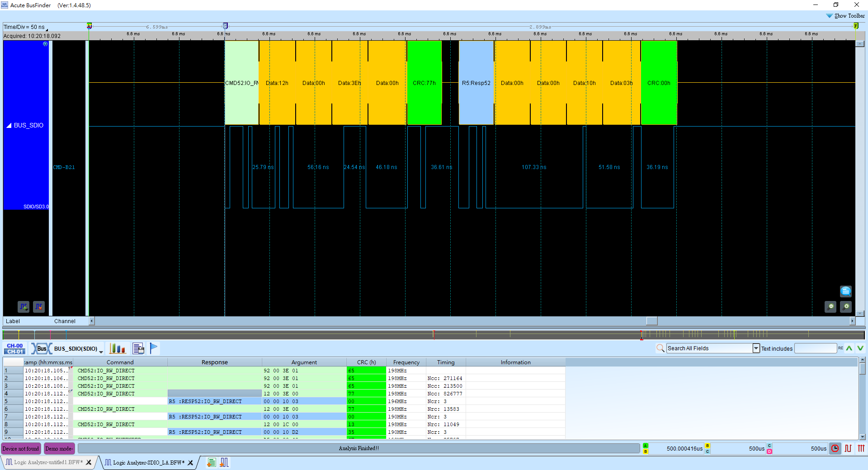Click the Response column header
The height and width of the screenshot is (470, 868).
coord(215,362)
